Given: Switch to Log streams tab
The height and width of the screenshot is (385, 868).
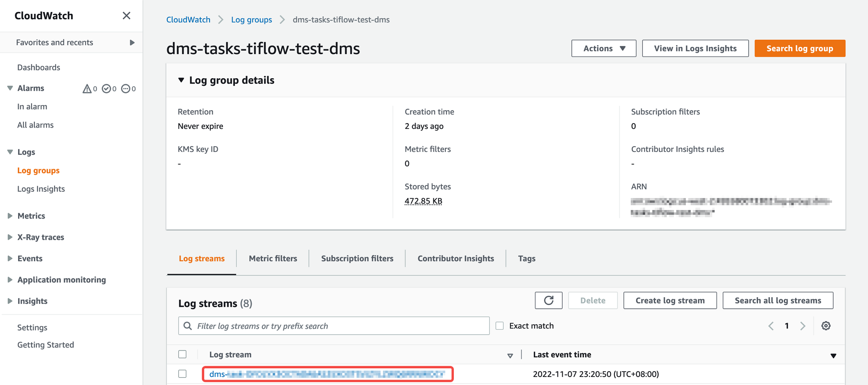Looking at the screenshot, I should [202, 258].
